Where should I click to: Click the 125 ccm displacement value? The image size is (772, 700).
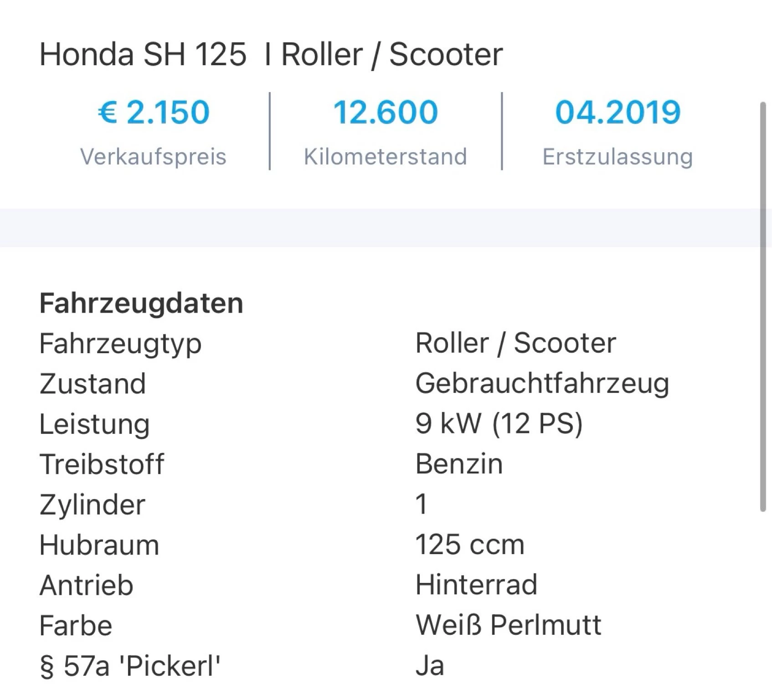coord(470,545)
